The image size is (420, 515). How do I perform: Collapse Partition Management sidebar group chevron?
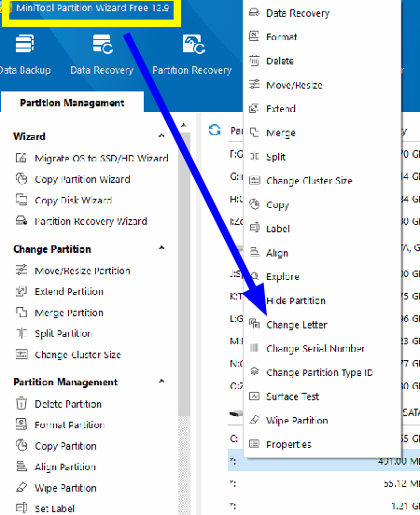(161, 382)
